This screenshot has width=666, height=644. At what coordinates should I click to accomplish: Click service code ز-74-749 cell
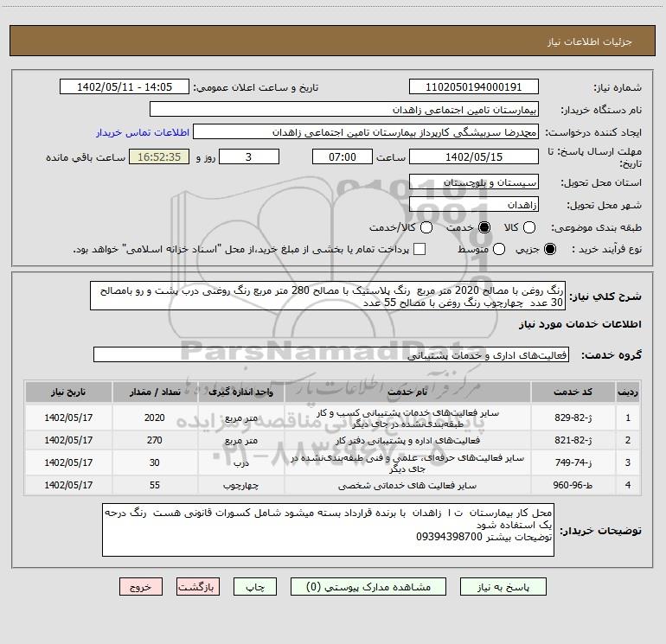pos(573,462)
